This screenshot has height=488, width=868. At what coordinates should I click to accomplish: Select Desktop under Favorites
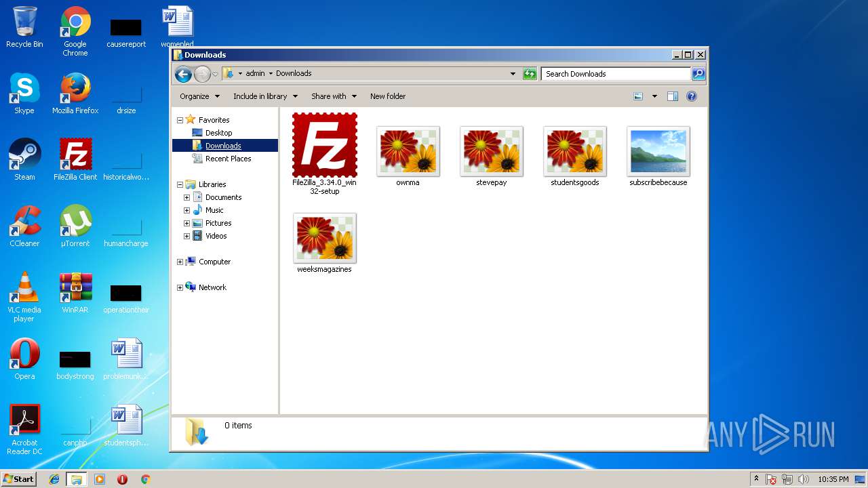218,133
